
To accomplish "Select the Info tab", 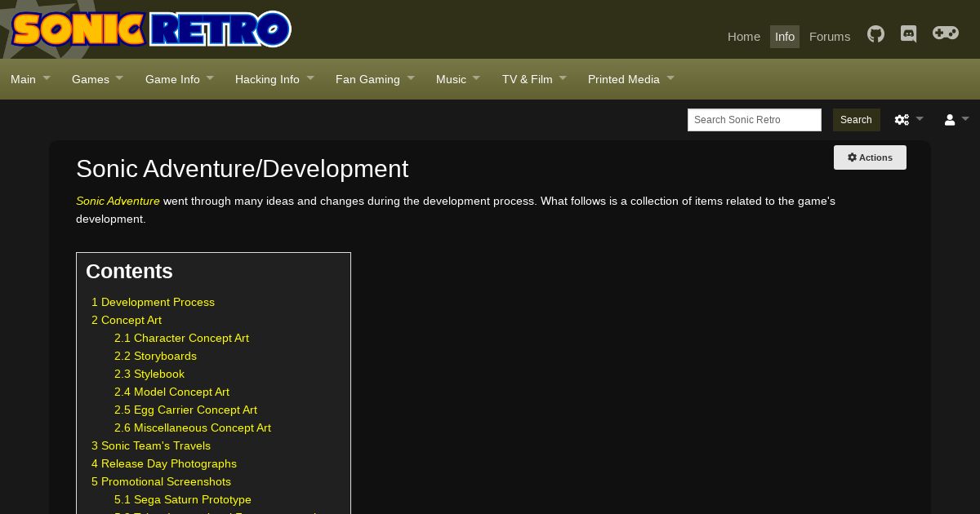I will [785, 37].
